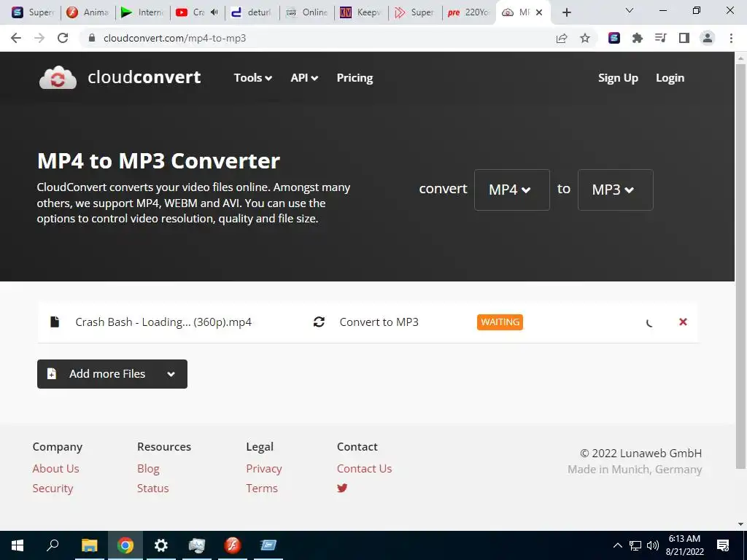This screenshot has width=747, height=560.
Task: Open the About Us link
Action: tap(55, 469)
